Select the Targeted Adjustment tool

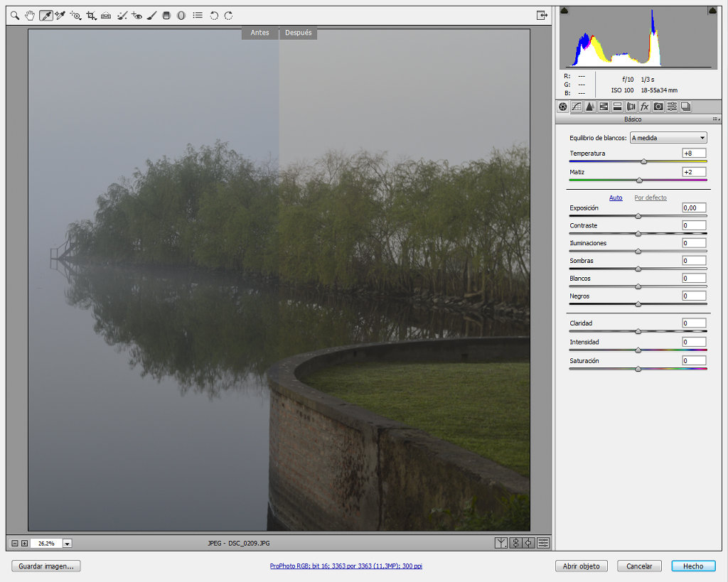[x=75, y=16]
